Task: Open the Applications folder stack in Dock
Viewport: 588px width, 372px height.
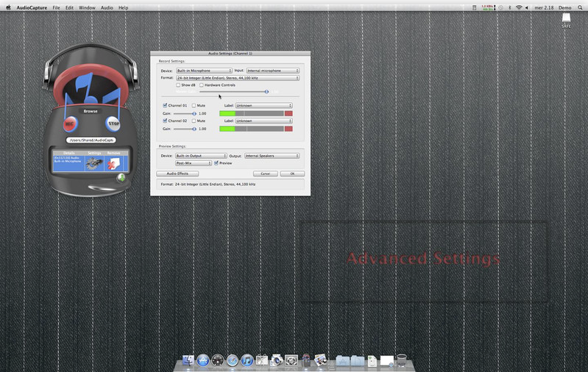Action: click(343, 361)
